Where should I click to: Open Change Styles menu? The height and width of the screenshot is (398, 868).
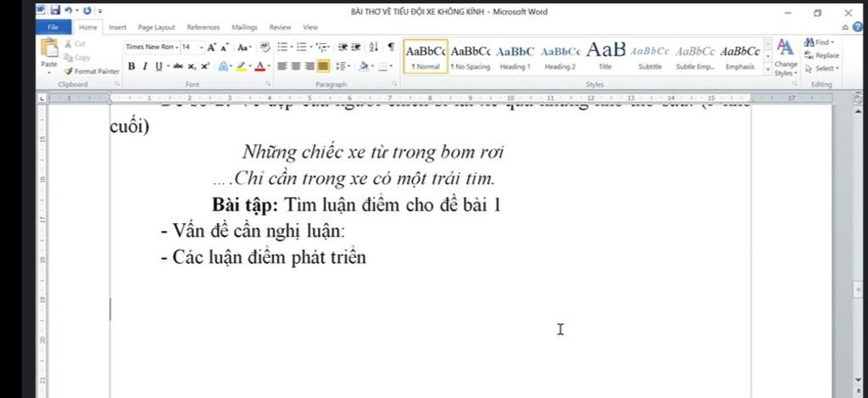784,58
